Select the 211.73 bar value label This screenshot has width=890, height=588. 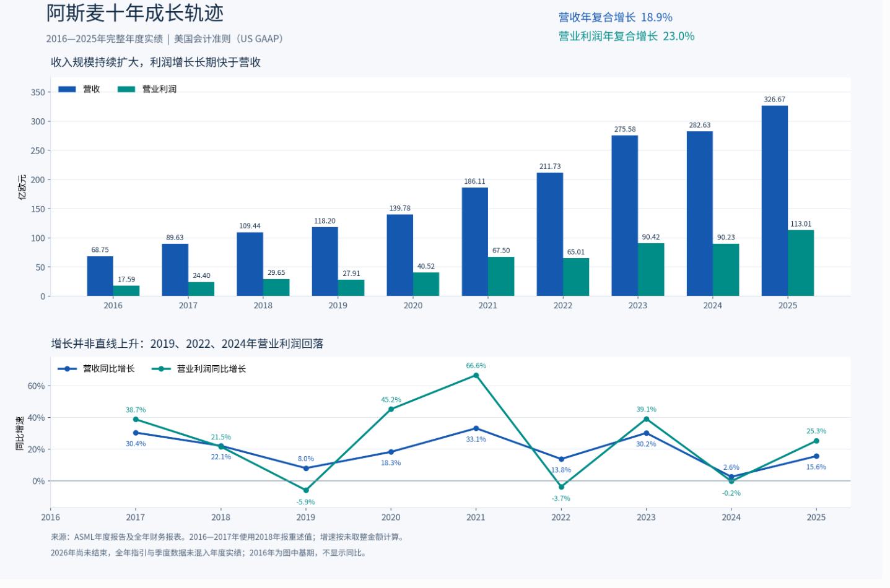549,166
